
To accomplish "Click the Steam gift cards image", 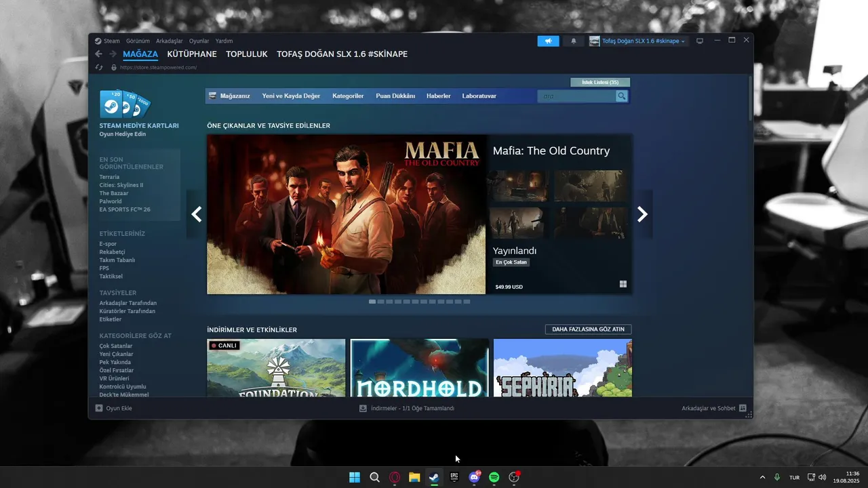I will click(x=125, y=104).
